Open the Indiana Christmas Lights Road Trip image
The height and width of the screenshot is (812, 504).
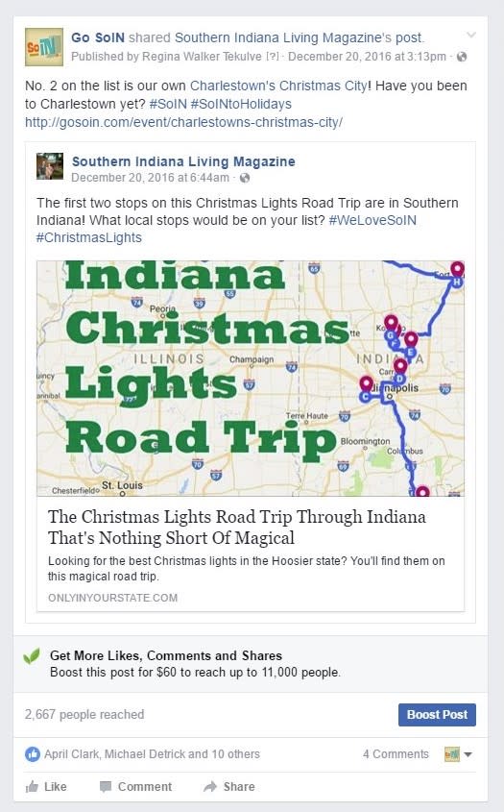click(x=251, y=378)
